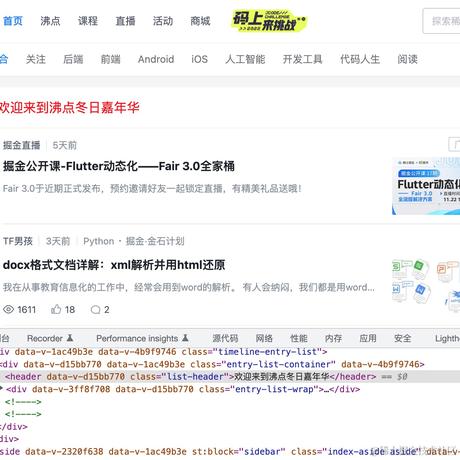Go to 沸点 section
This screenshot has width=460, height=460.
coord(50,21)
